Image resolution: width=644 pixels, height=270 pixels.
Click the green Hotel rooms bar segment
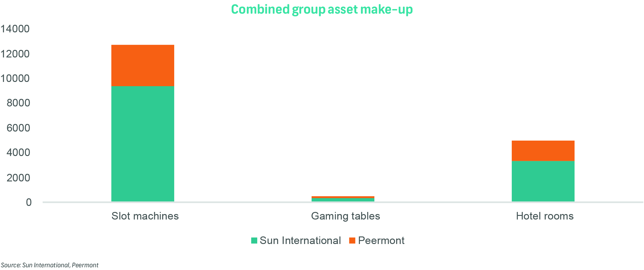[543, 181]
